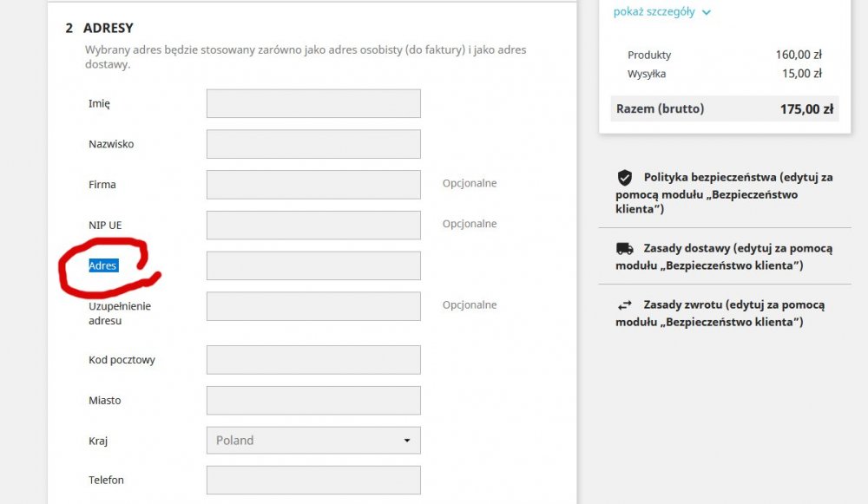Click the security policy shield icon

pyautogui.click(x=625, y=178)
